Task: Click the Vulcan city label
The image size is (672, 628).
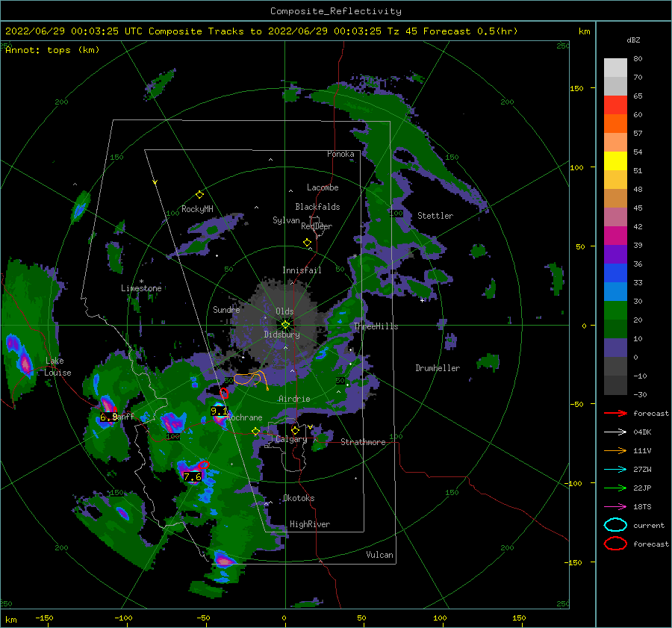Action: click(x=380, y=555)
